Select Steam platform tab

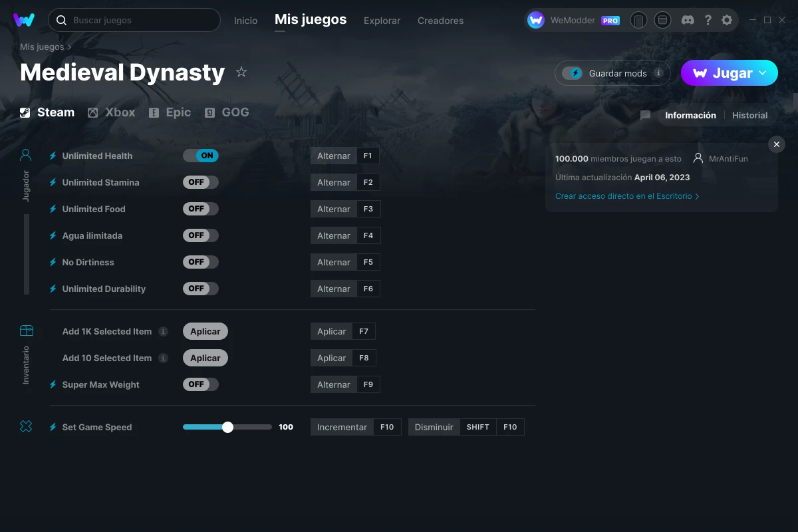[47, 112]
